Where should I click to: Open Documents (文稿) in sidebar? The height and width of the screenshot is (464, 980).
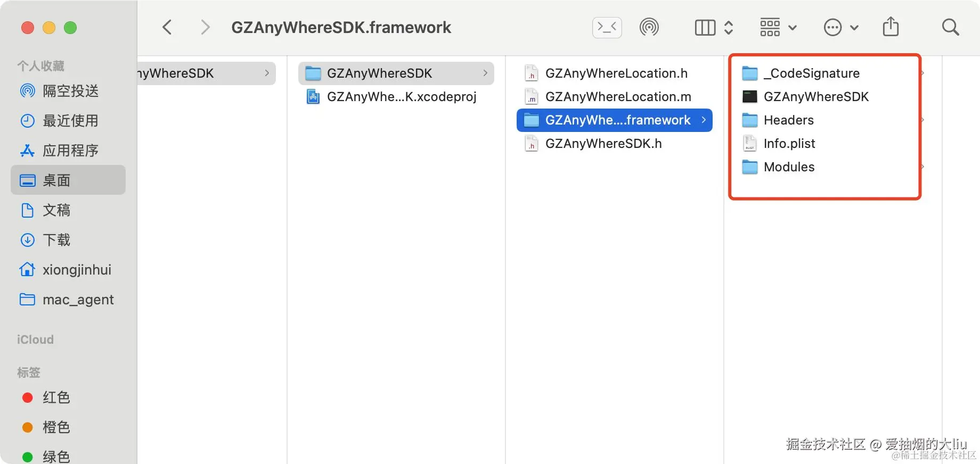68,210
